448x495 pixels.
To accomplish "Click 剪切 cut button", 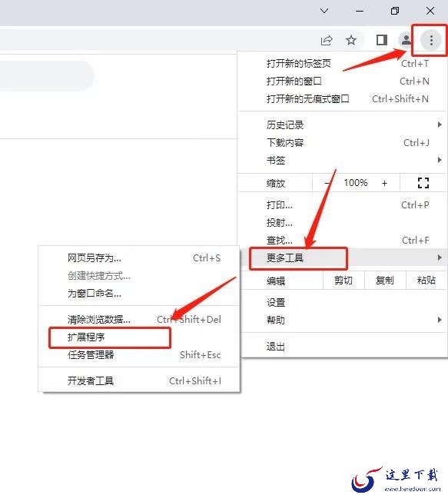I will pyautogui.click(x=343, y=280).
